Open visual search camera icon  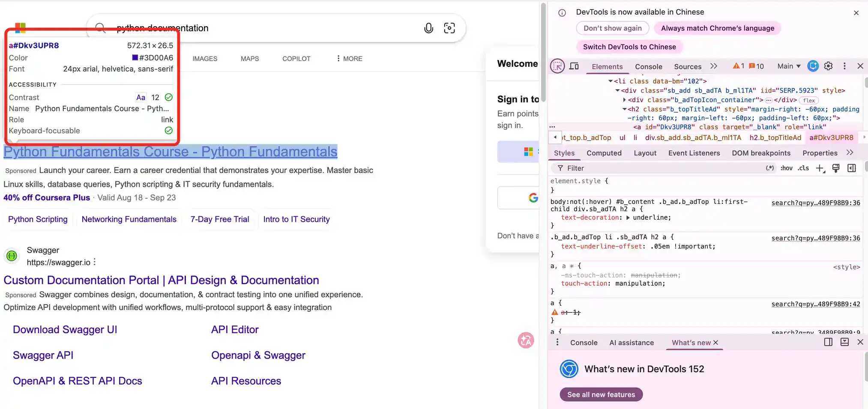point(449,28)
